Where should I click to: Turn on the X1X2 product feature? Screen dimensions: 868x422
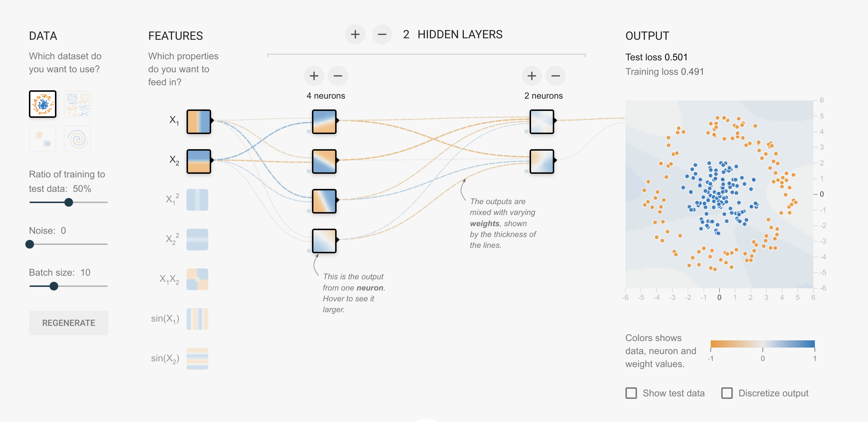pos(197,279)
